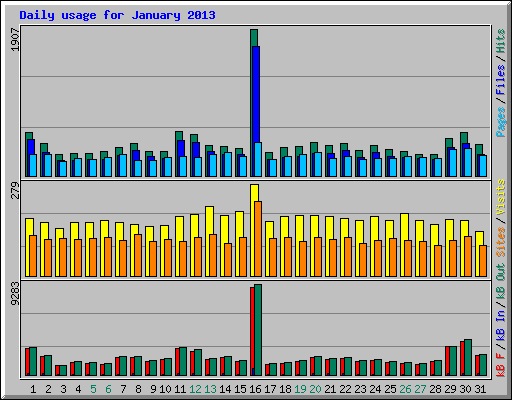
Task: Select green weekend day label 13
Action: point(210,389)
